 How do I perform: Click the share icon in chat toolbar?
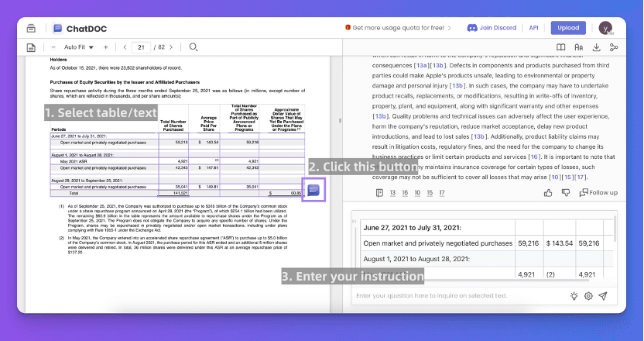[x=614, y=47]
